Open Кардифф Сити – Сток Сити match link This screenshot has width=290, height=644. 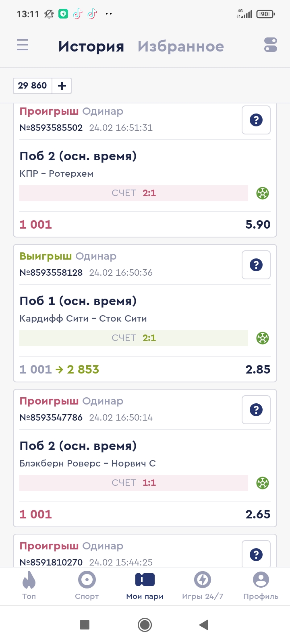click(x=83, y=318)
